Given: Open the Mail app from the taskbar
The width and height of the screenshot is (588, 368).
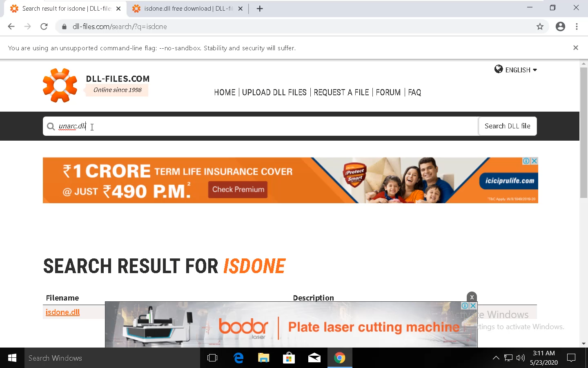Looking at the screenshot, I should (314, 358).
